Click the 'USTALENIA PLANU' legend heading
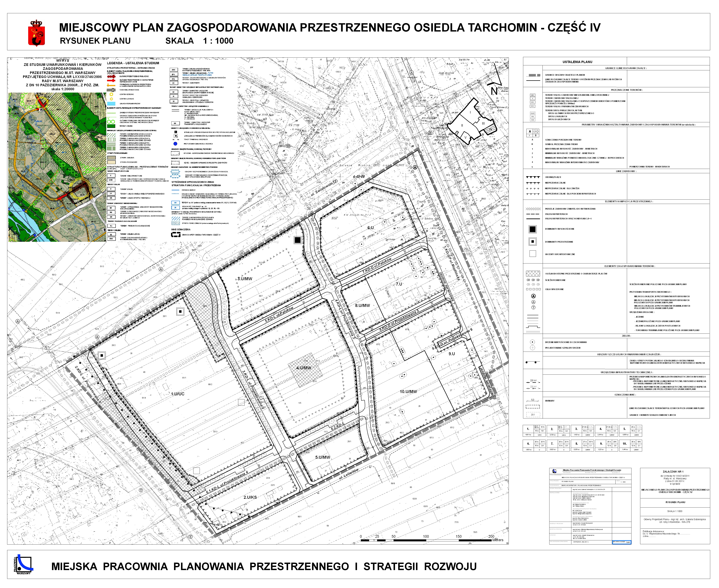 [x=577, y=62]
